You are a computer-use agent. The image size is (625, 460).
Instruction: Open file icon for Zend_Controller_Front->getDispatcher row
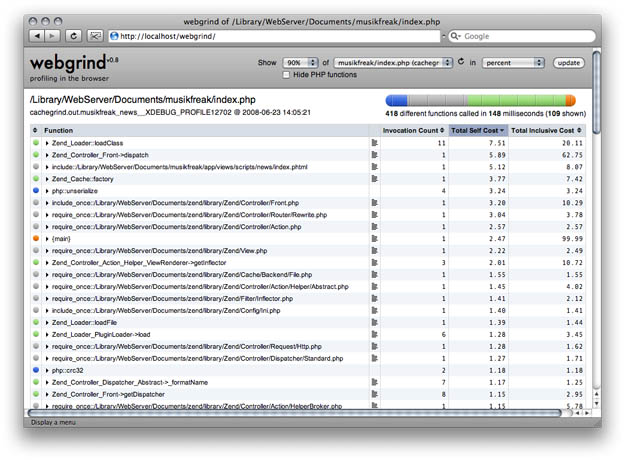(375, 394)
